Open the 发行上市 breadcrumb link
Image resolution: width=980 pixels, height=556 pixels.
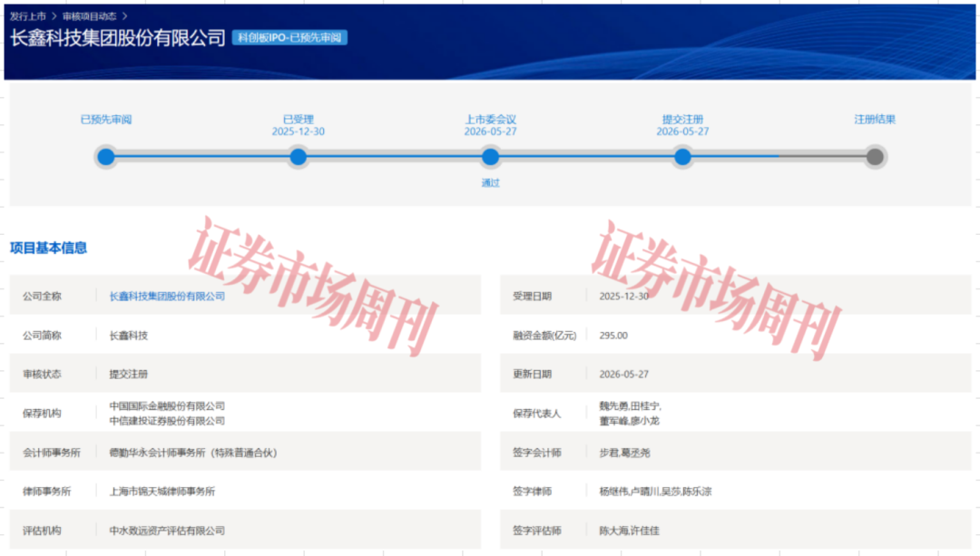point(27,16)
